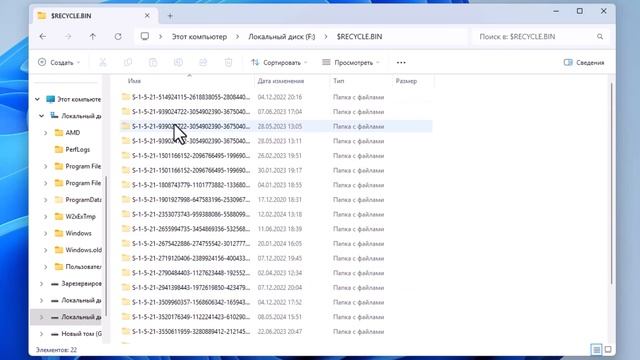Select folder S-1-5-21-1808743779-1101773882
The width and height of the screenshot is (640, 360).
[191, 185]
